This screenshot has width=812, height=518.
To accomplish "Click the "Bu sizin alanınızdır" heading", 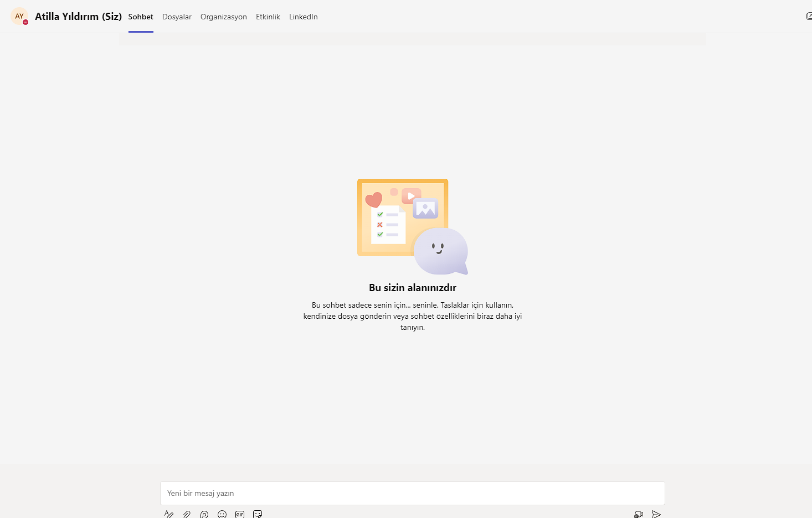I will (413, 288).
